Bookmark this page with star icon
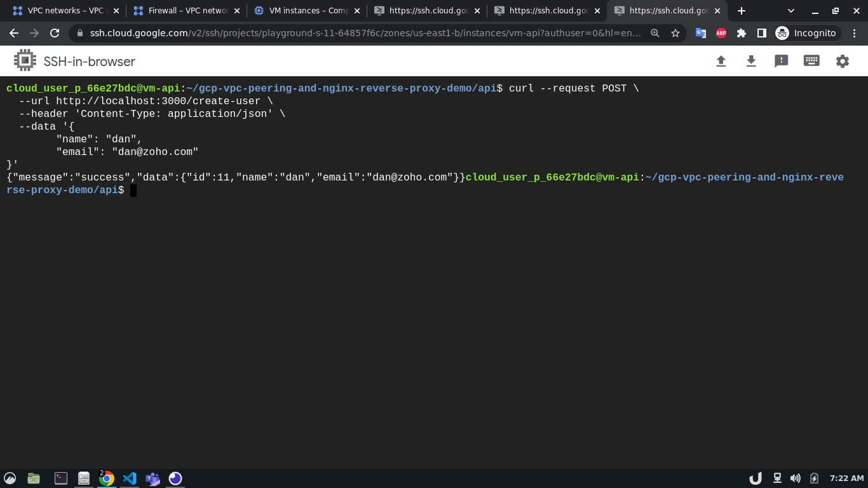868x488 pixels. pos(675,33)
